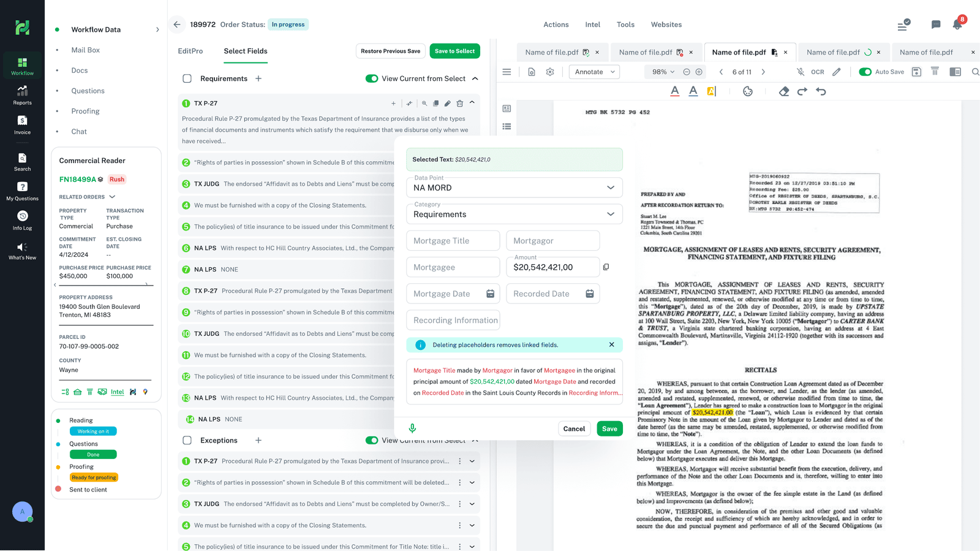
Task: Expand exception row 3 TX JUDG chevron
Action: tap(472, 504)
